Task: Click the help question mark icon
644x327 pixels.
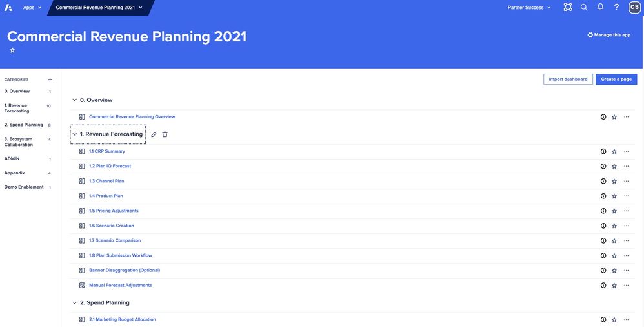Action: click(x=616, y=7)
